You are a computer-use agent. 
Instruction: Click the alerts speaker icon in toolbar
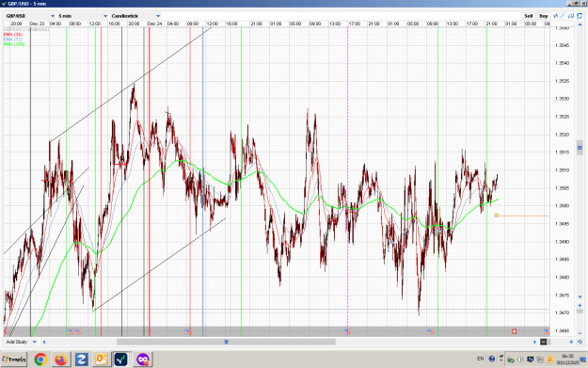point(571,16)
